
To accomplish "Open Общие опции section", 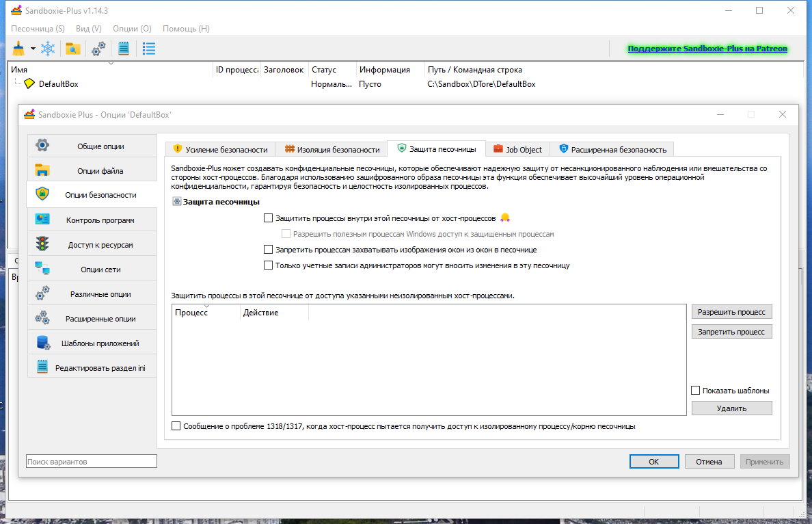I will click(x=92, y=146).
